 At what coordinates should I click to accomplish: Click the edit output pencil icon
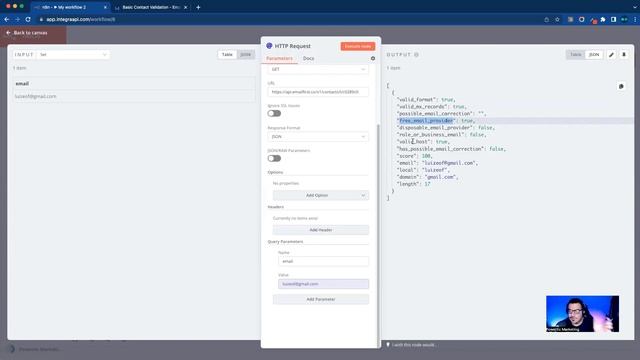pos(611,54)
